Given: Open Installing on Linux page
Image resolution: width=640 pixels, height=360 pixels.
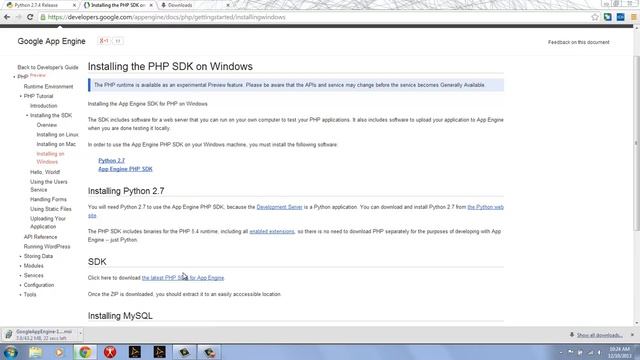Looking at the screenshot, I should click(x=58, y=135).
